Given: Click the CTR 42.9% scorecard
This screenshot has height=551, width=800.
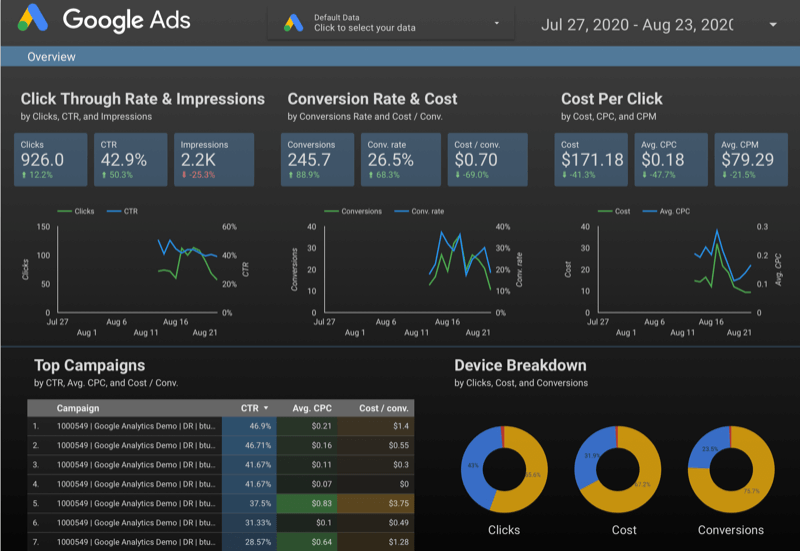Looking at the screenshot, I should [x=131, y=160].
